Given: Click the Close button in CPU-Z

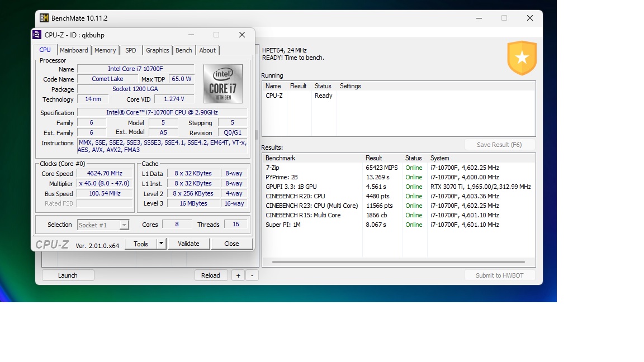Looking at the screenshot, I should point(231,244).
